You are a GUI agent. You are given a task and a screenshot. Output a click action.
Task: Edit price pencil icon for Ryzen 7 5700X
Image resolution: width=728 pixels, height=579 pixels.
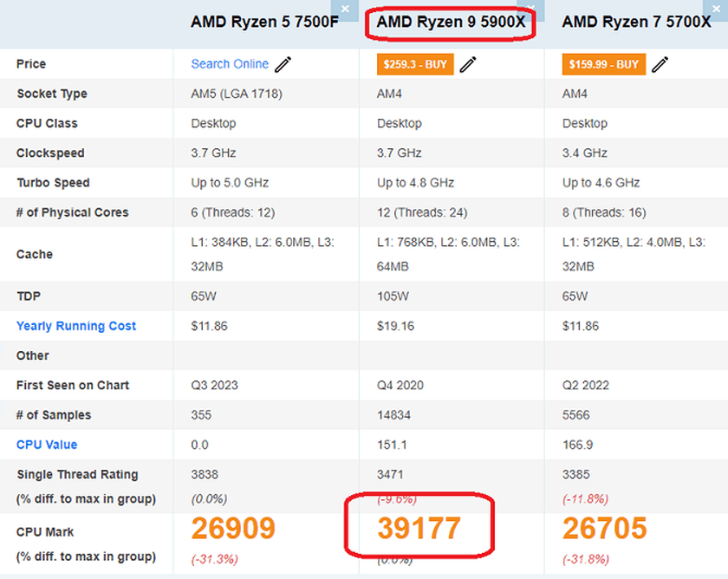pos(660,64)
